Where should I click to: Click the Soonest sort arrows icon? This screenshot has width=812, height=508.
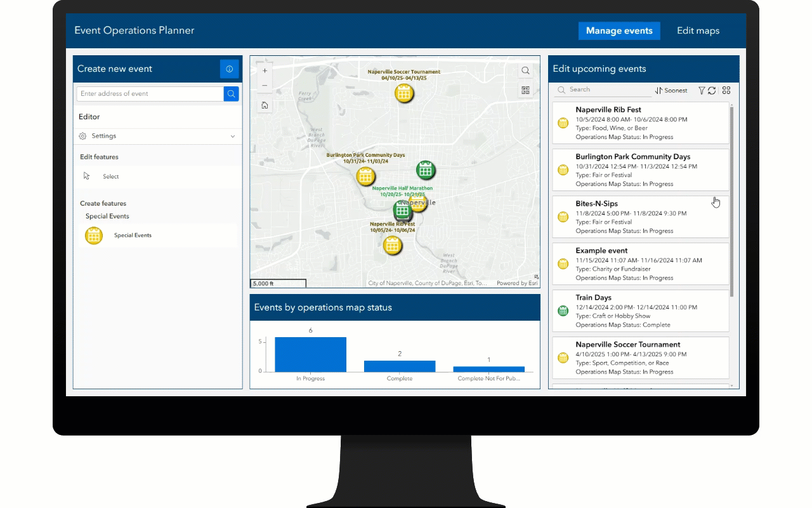click(658, 91)
